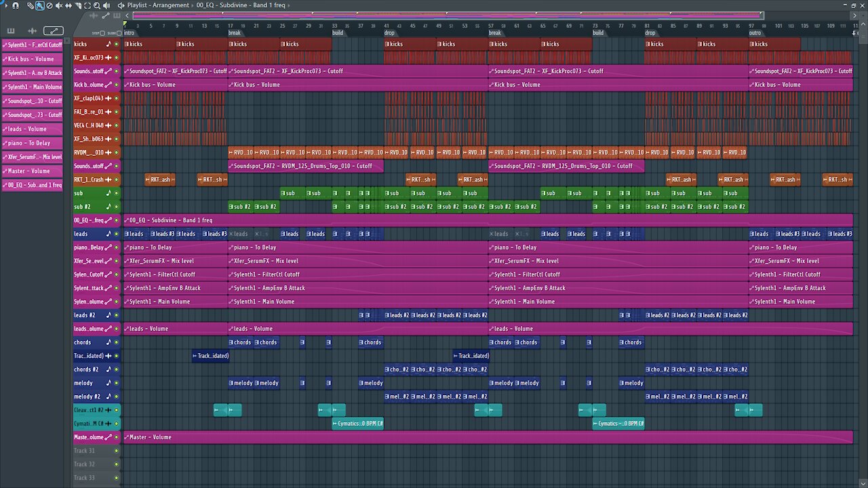
Task: Open clip menu of first leads - Volume clip
Action: (127, 329)
